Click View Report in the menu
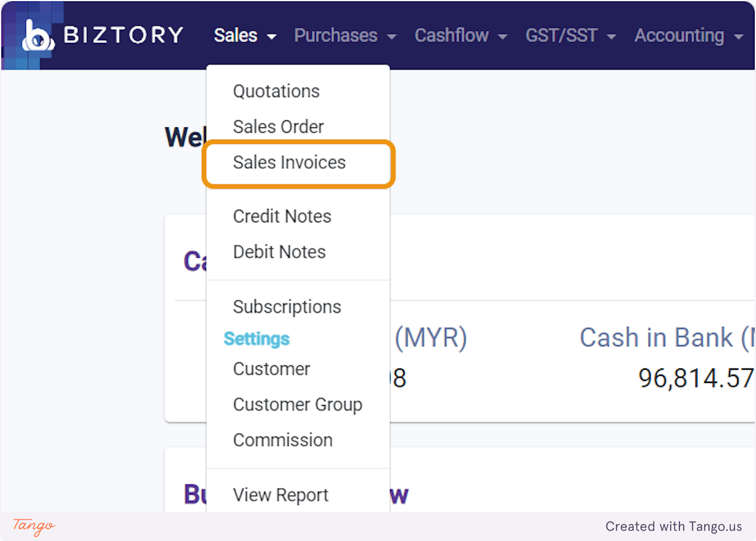 pyautogui.click(x=280, y=495)
